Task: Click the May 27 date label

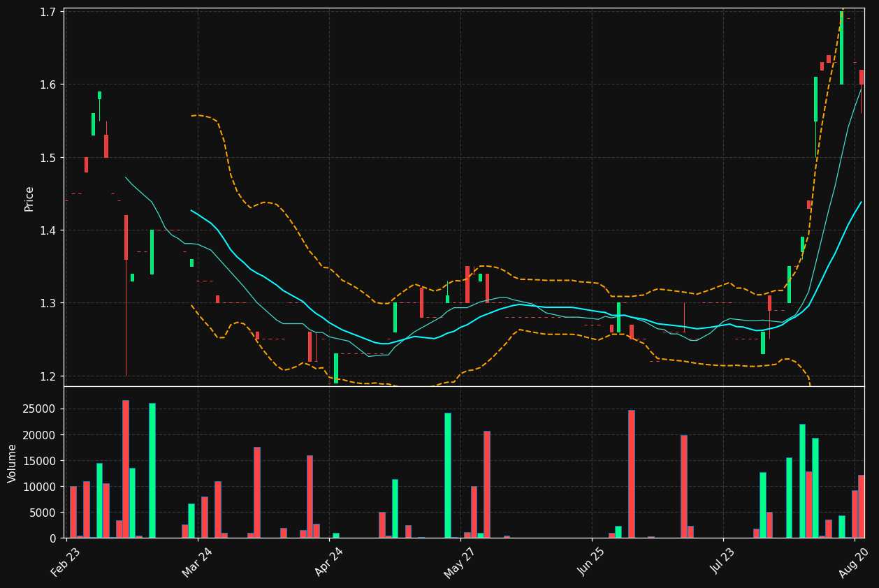Action: point(460,562)
